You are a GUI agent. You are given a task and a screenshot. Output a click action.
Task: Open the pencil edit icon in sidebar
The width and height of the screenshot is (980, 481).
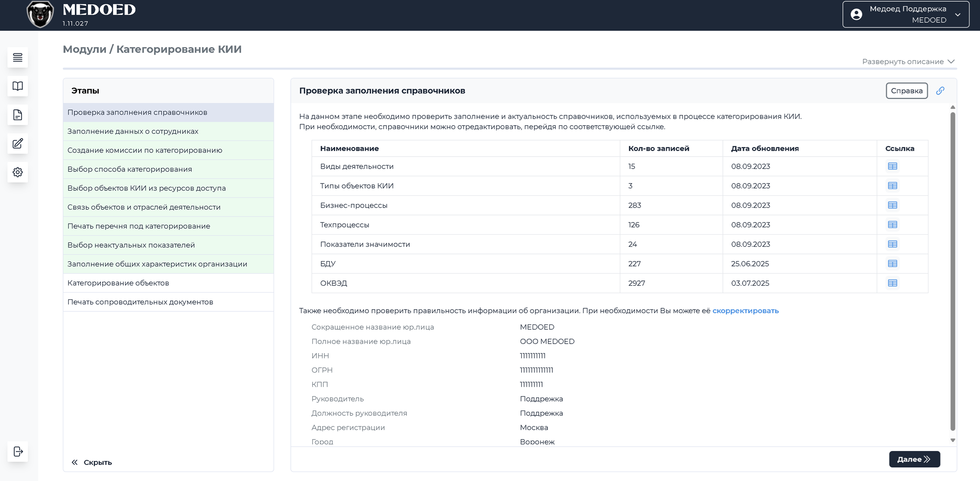coord(17,144)
